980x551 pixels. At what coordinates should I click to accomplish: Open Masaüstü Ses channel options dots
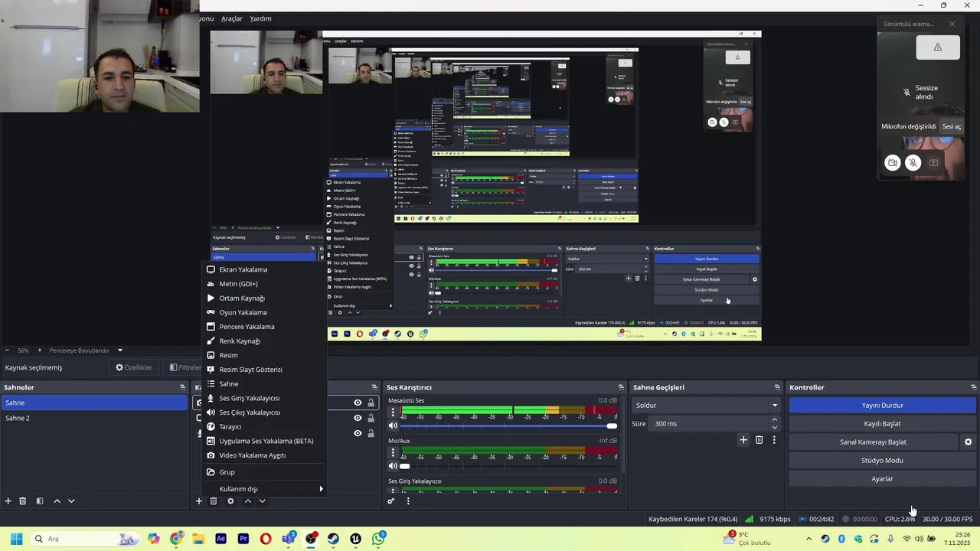coord(393,412)
